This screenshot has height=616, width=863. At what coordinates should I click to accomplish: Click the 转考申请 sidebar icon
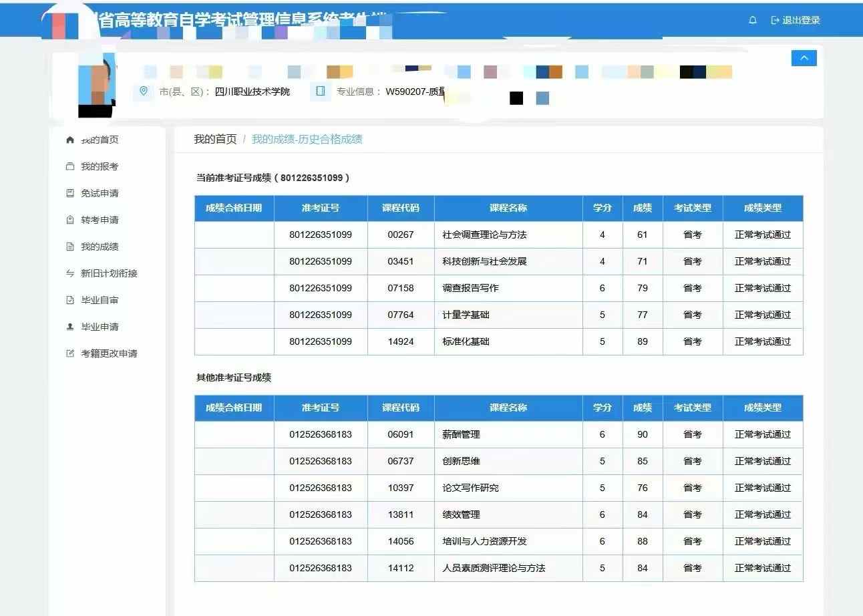70,220
